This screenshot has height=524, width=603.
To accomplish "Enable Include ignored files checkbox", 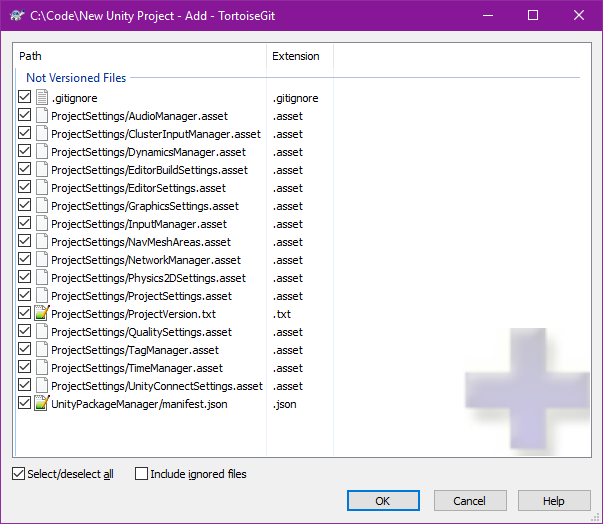I will 141,473.
